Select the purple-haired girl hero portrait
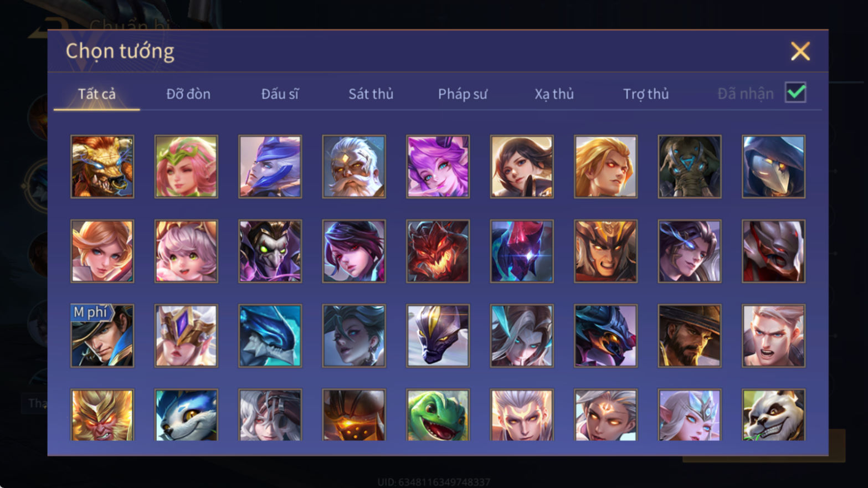The height and width of the screenshot is (488, 868). 438,167
